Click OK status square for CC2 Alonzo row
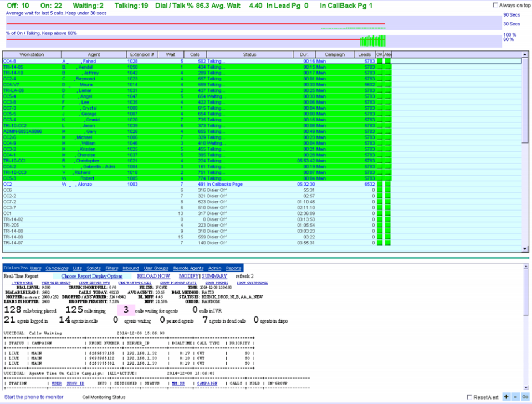532x404 pixels. click(x=380, y=184)
